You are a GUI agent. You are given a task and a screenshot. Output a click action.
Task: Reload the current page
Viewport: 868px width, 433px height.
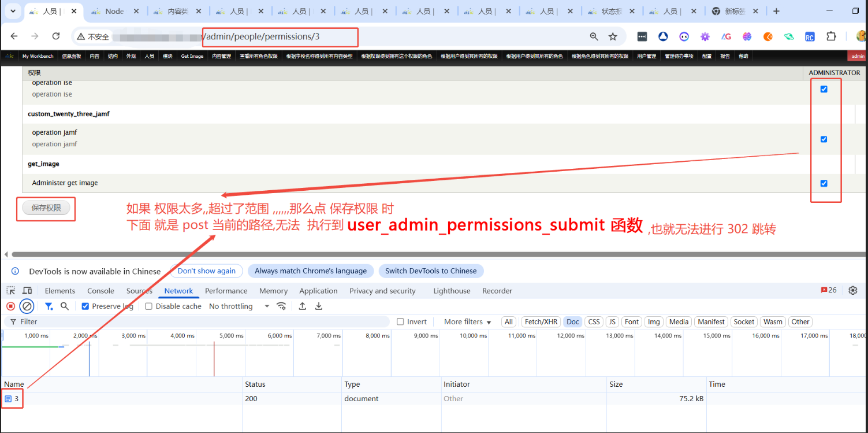pos(56,36)
